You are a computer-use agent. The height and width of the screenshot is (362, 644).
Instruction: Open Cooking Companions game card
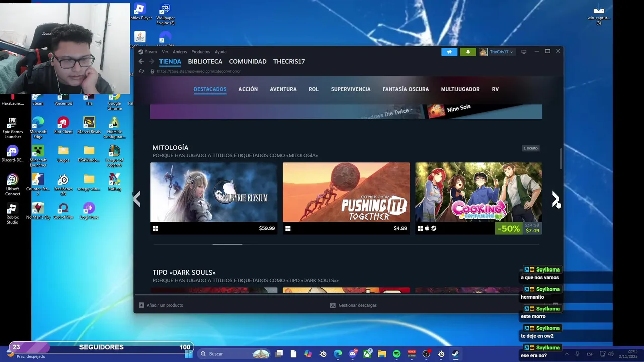click(478, 198)
